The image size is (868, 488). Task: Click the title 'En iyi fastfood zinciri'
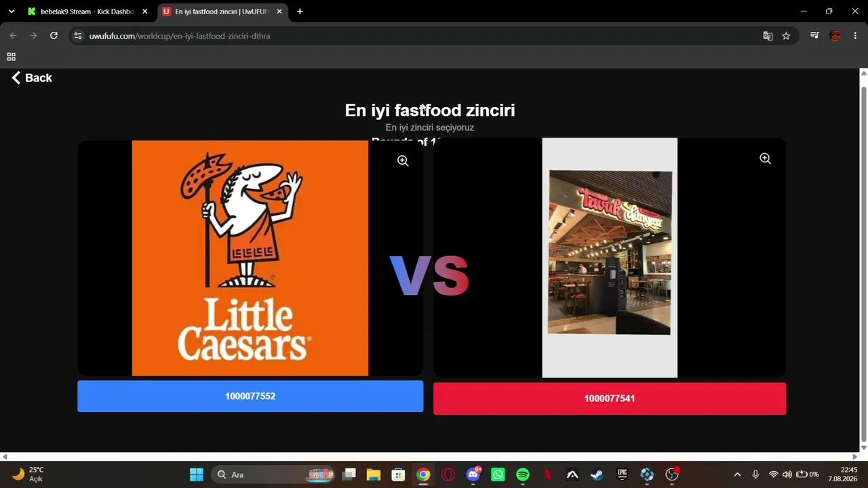click(430, 110)
